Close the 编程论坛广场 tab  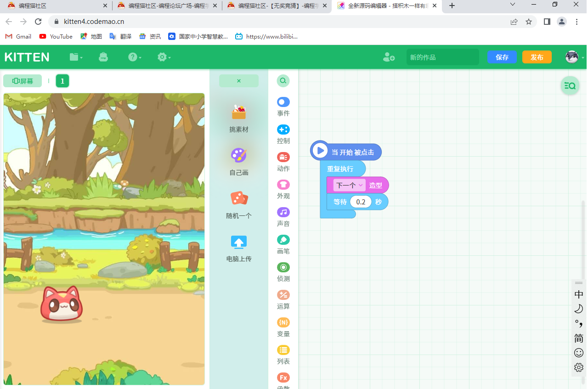215,6
